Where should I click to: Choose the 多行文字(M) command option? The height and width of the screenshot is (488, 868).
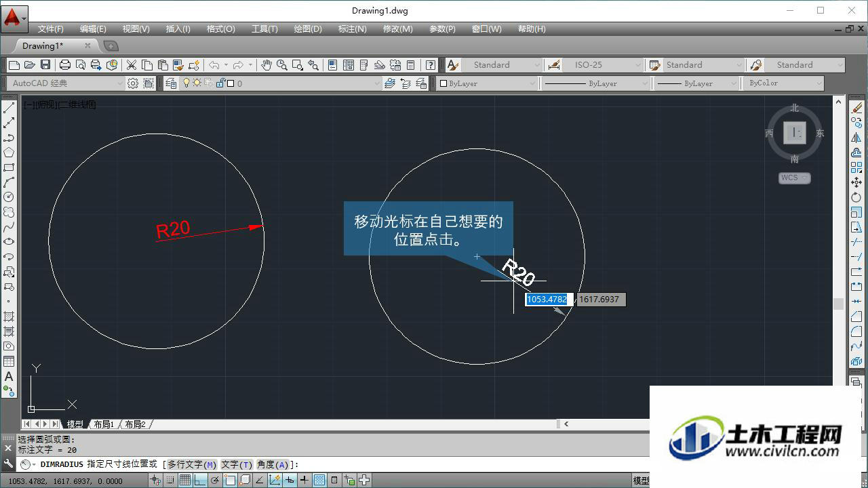point(192,464)
